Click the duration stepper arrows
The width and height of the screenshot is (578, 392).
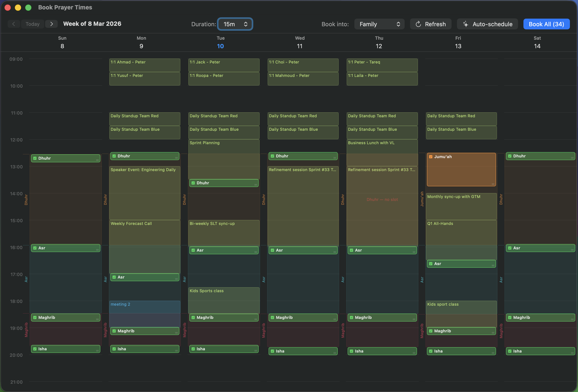(x=245, y=24)
